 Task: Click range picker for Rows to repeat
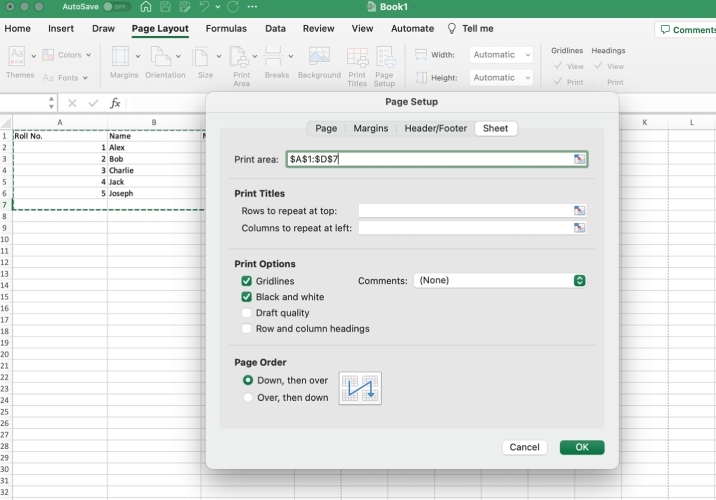point(579,211)
